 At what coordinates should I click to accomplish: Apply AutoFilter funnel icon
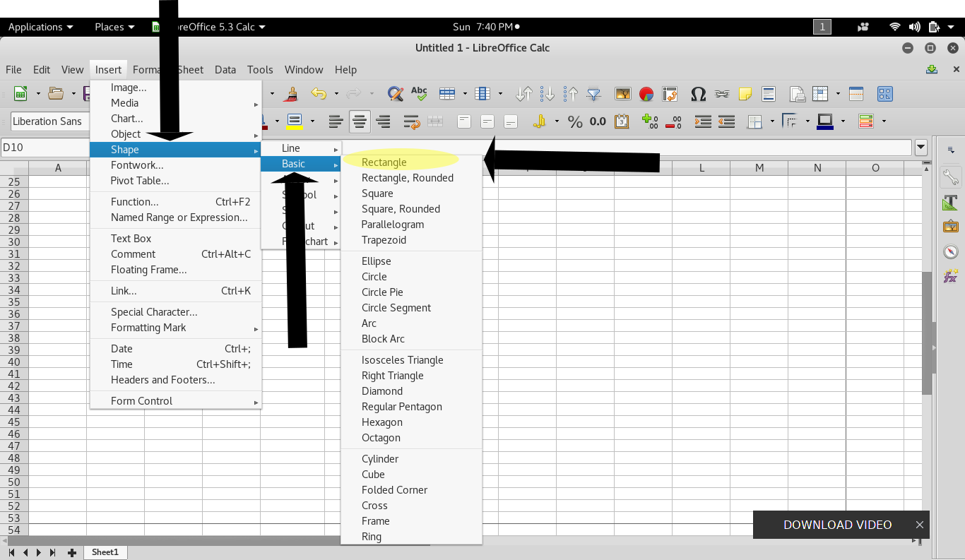[x=594, y=93]
